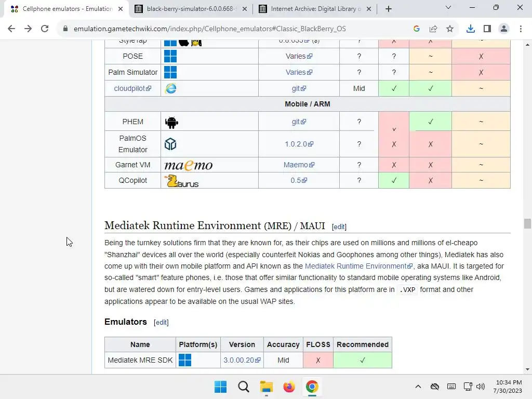Click the browser icon in the cloudpilot row
The height and width of the screenshot is (399, 532).
(170, 88)
